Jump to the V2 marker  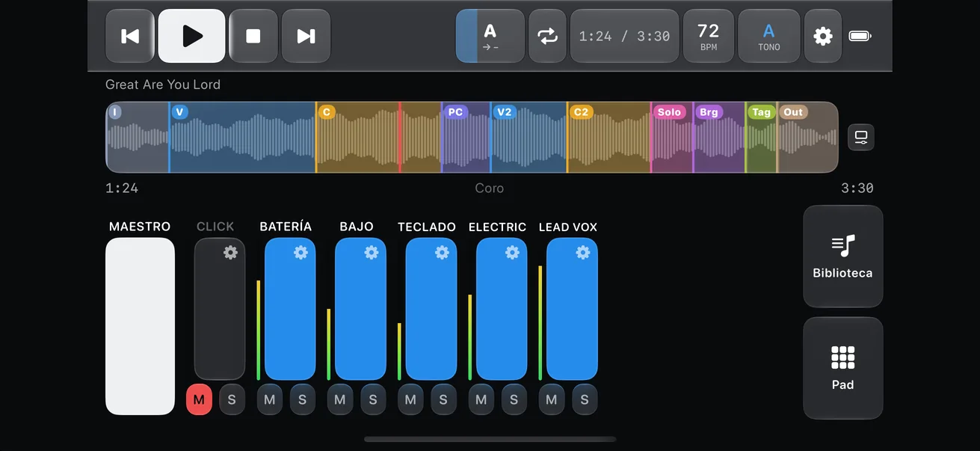(505, 112)
